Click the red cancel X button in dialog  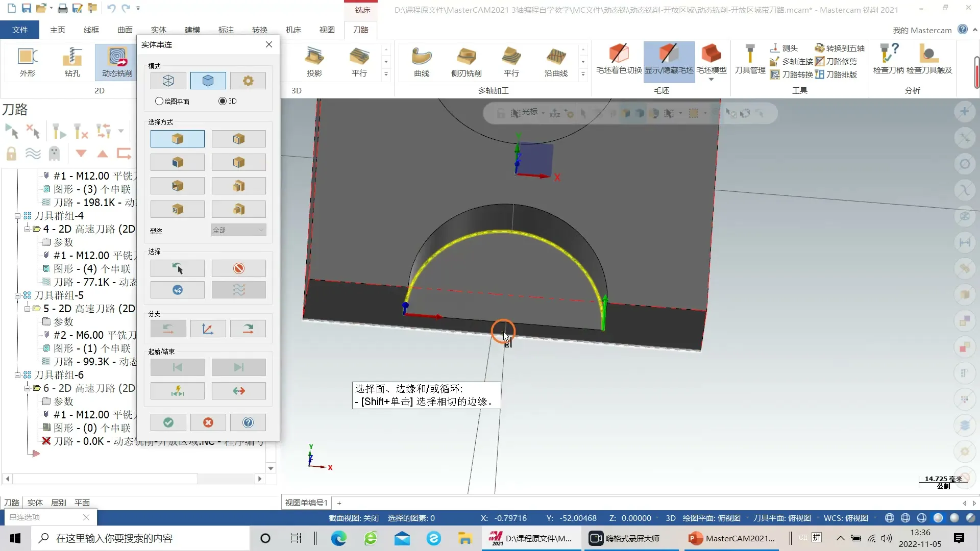[208, 422]
